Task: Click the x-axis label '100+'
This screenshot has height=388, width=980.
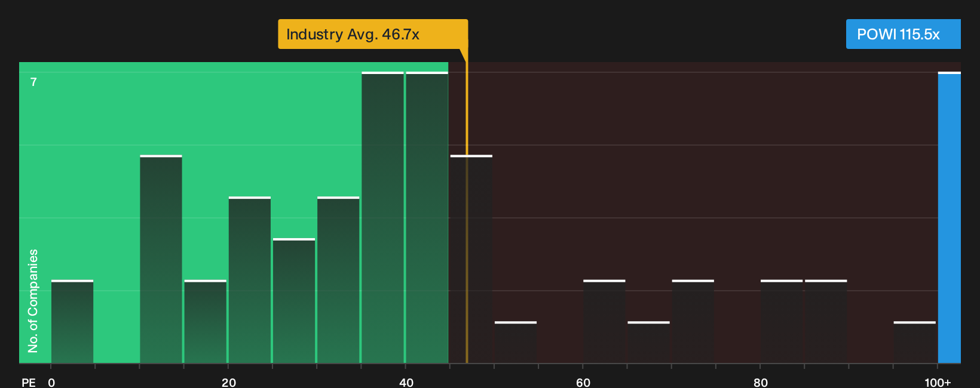Action: pos(938,382)
